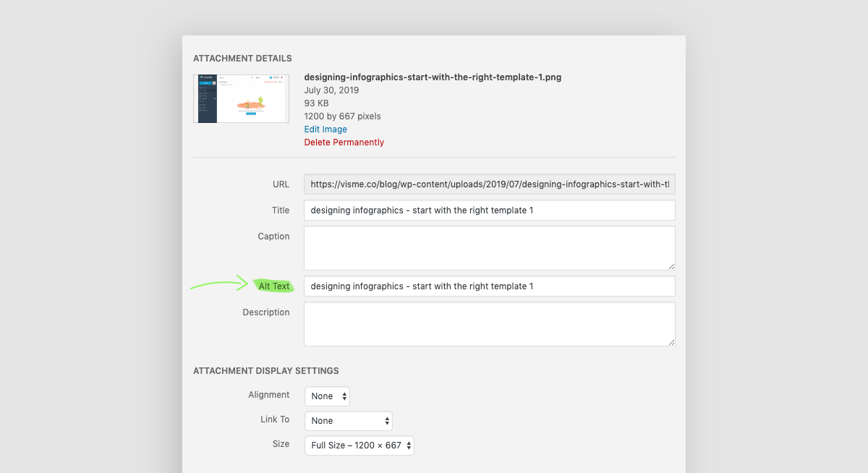Click the highlighted Alt Text label
868x473 pixels.
[x=274, y=286]
